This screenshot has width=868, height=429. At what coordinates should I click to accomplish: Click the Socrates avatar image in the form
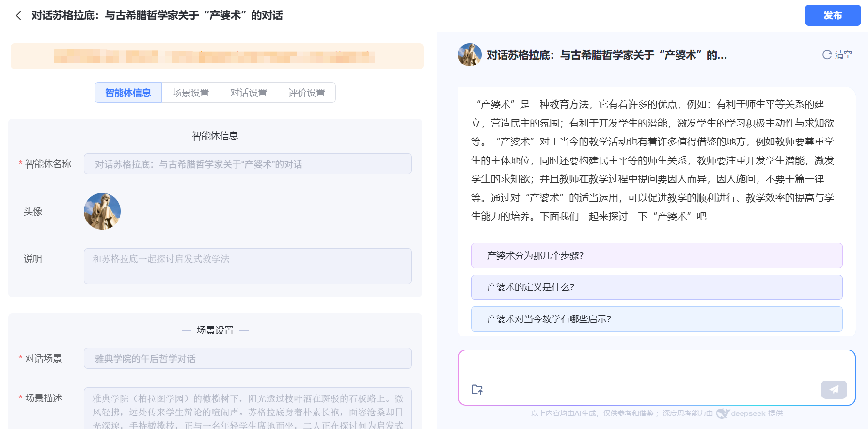[x=102, y=211]
